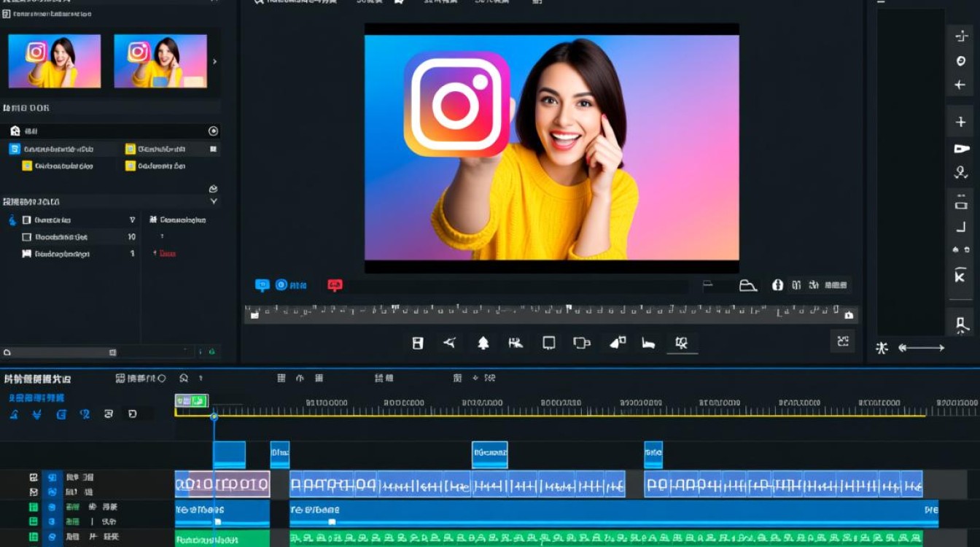
Task: Click the small flag icon under the preview
Action: [x=707, y=285]
